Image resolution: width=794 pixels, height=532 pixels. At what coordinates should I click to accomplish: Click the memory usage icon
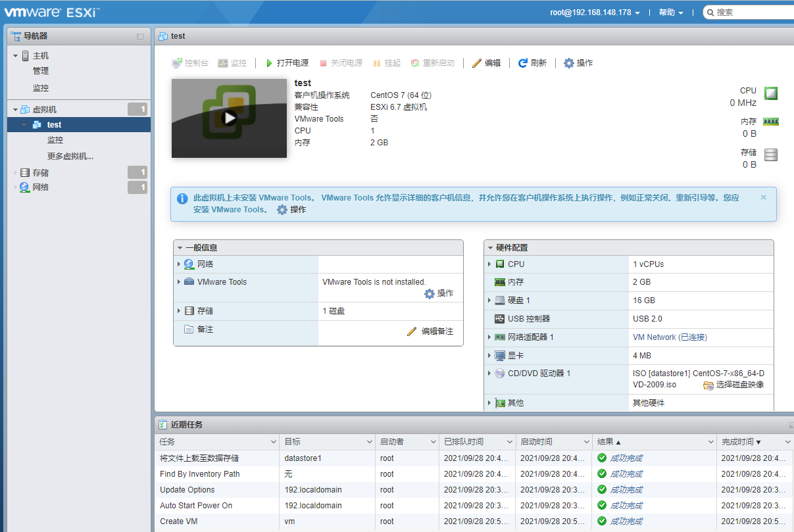click(770, 122)
